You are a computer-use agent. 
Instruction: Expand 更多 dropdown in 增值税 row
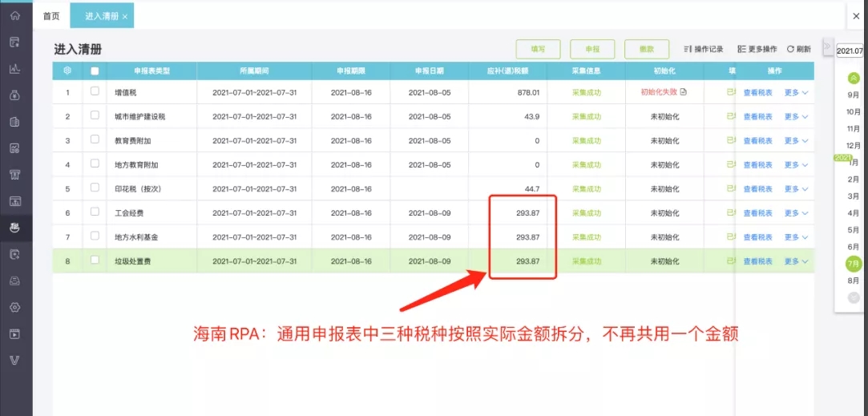tap(796, 92)
